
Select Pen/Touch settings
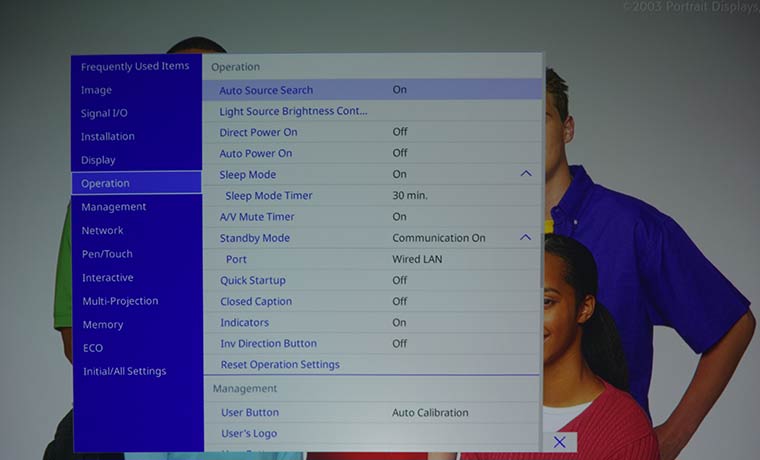click(x=107, y=254)
